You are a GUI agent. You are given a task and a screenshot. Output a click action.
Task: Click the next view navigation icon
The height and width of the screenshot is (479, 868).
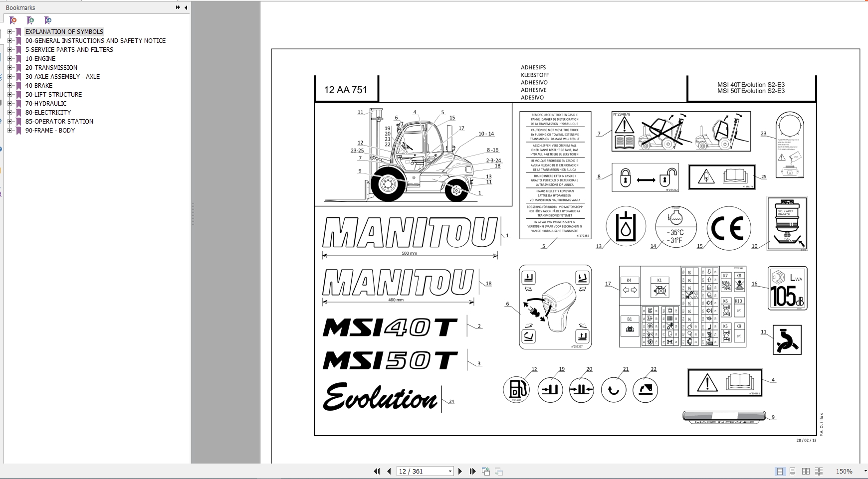coord(499,471)
